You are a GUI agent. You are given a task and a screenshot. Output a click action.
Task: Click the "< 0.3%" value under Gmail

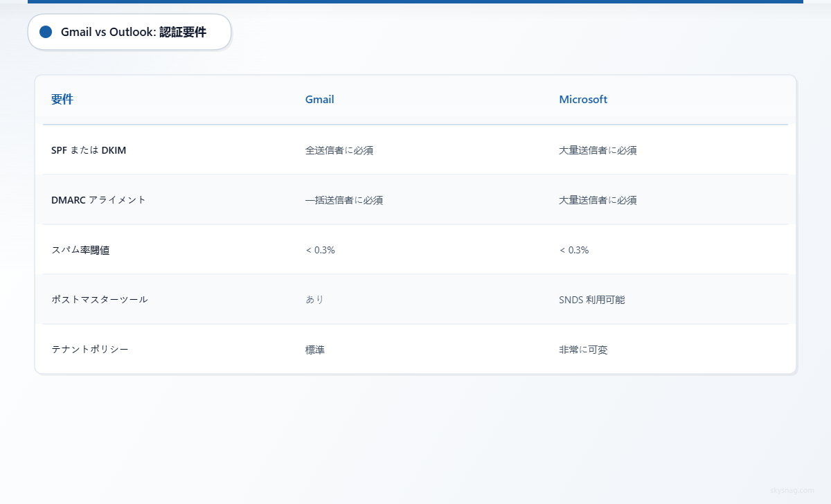(320, 250)
